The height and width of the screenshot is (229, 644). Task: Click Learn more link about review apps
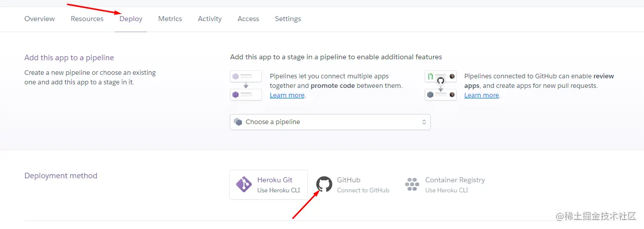tap(481, 95)
